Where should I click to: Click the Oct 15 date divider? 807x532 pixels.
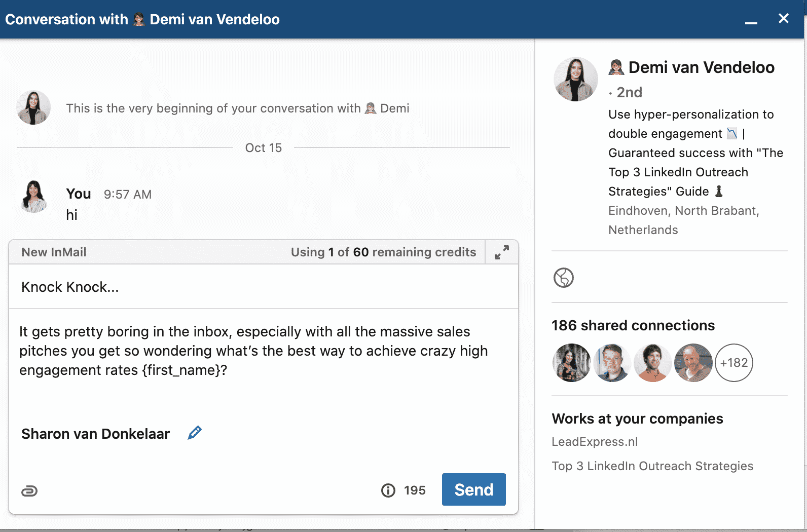(x=263, y=148)
